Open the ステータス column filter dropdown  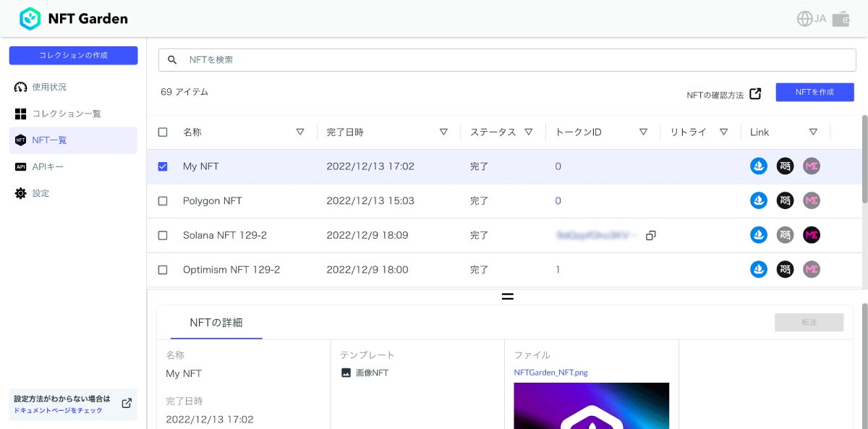tap(529, 132)
